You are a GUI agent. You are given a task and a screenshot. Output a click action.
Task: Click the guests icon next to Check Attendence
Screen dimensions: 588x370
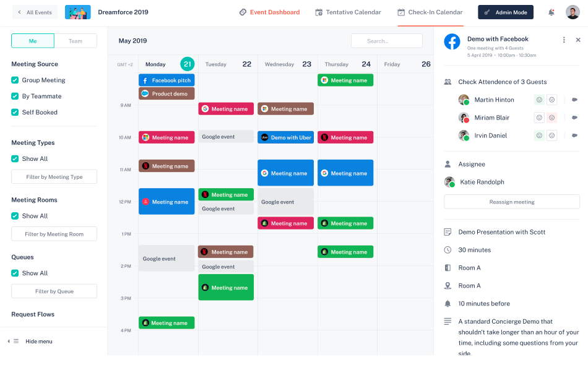pos(447,82)
